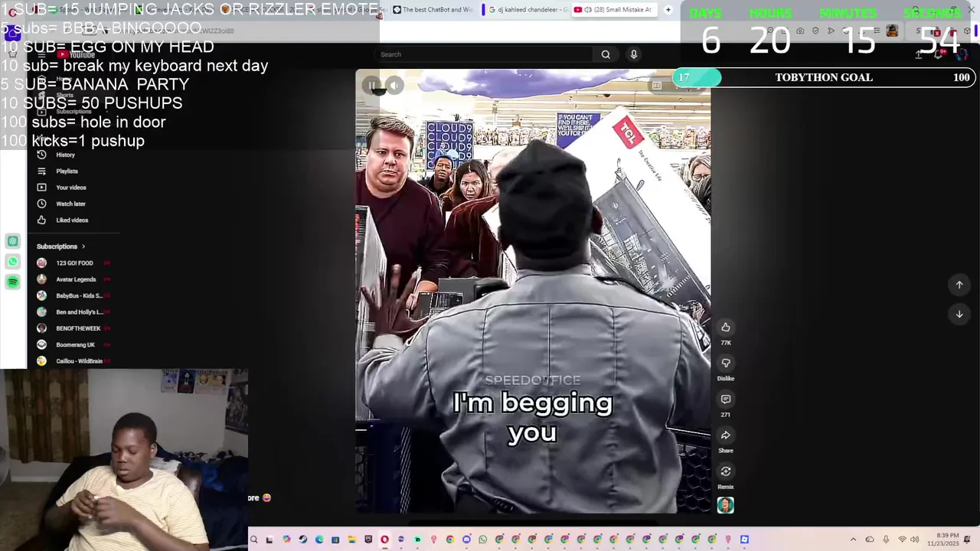Click the TOBYTHON GOAL progress bar

pyautogui.click(x=823, y=77)
